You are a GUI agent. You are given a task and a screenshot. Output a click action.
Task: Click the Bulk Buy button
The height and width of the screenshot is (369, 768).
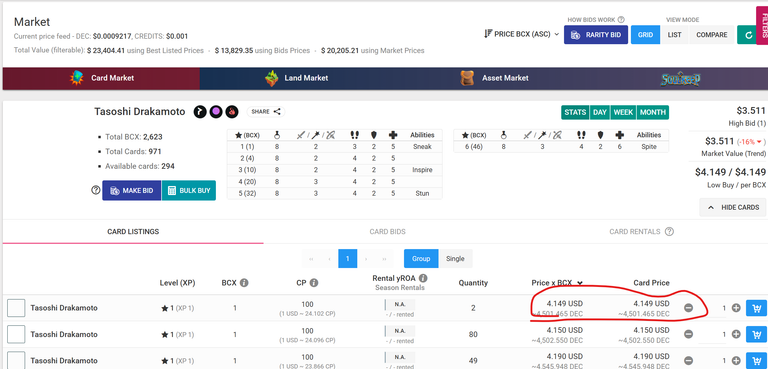[x=189, y=191]
